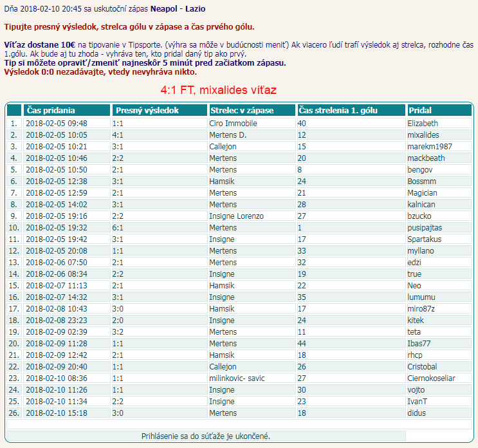
Task: Click the 'Presný výsledok' column header
Action: pos(147,110)
